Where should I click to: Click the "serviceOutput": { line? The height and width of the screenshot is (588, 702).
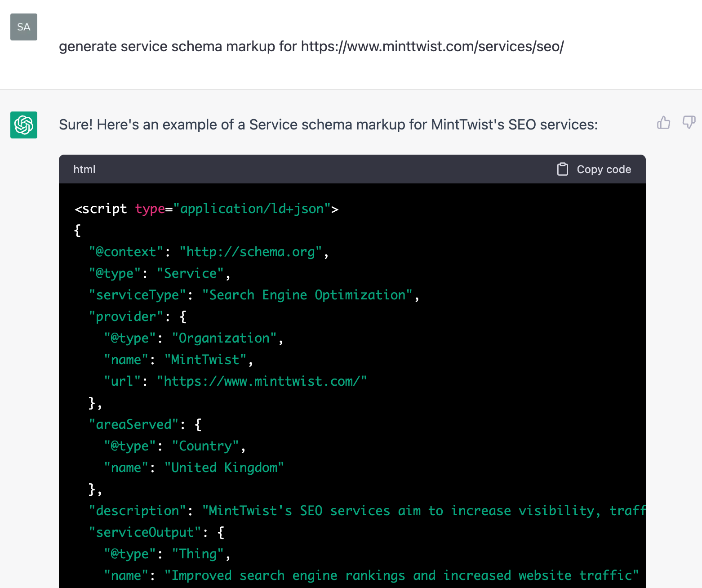[x=156, y=532]
